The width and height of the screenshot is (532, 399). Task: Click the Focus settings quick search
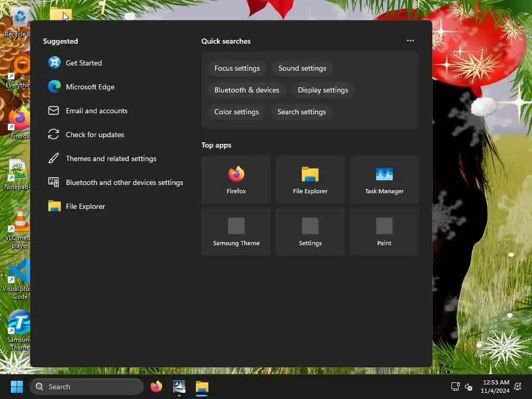pyautogui.click(x=237, y=68)
